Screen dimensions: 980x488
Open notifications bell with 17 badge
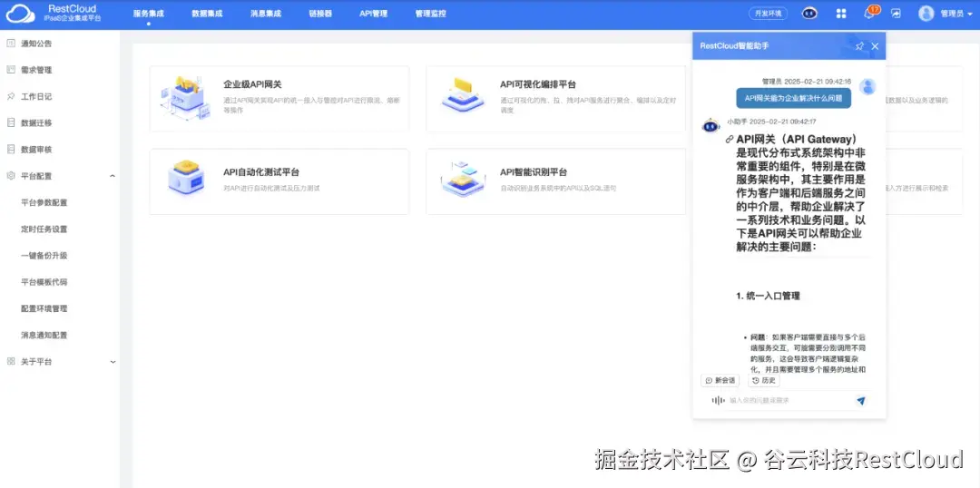(x=870, y=13)
